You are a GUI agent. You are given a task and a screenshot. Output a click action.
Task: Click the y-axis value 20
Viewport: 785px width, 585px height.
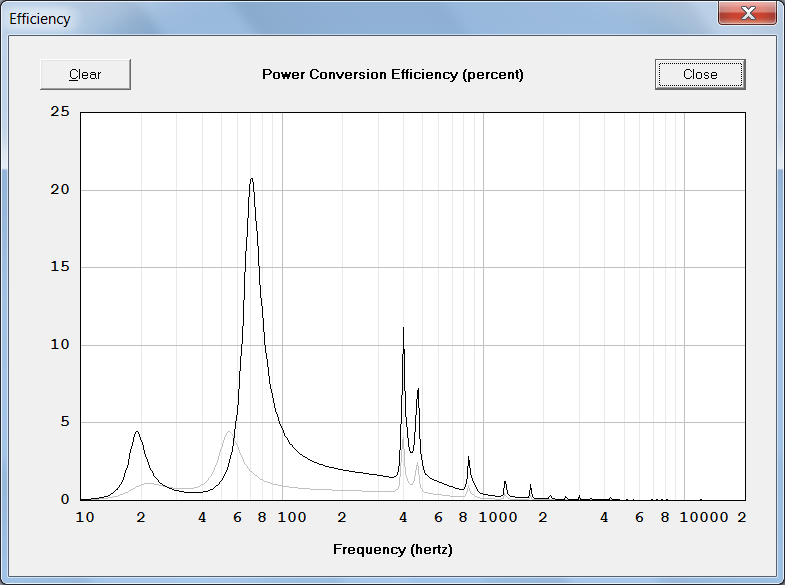pos(60,190)
